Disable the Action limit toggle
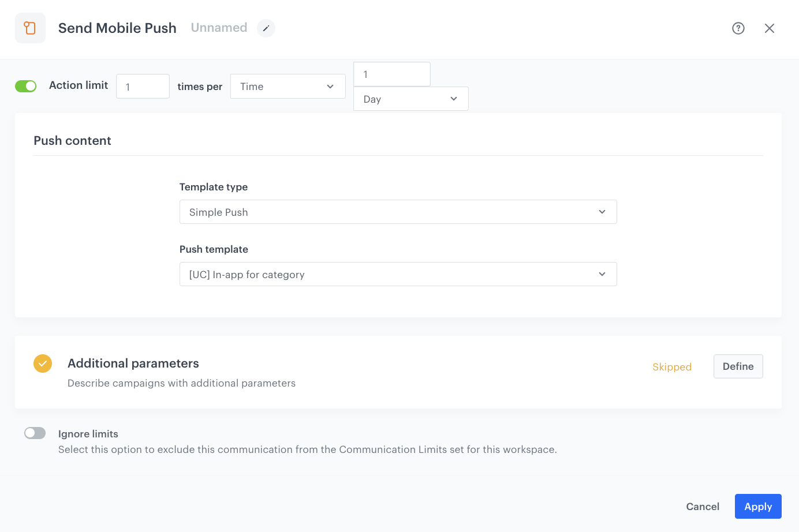 (25, 85)
